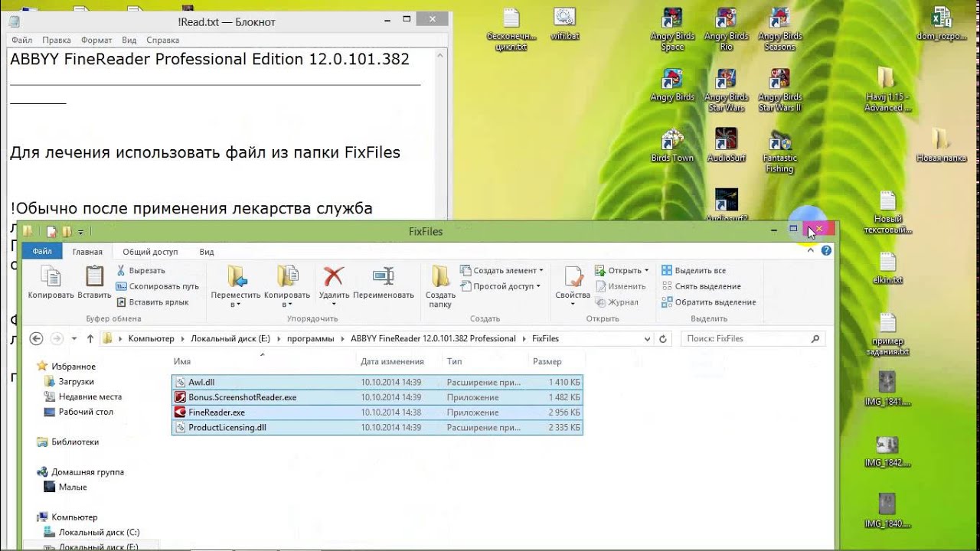980x551 pixels.
Task: Click программы in the address breadcrumb
Action: 311,338
